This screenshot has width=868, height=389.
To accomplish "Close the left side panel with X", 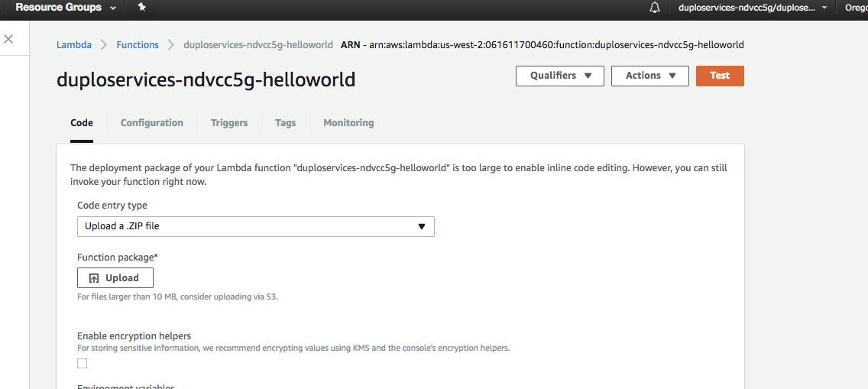I will click(x=8, y=39).
